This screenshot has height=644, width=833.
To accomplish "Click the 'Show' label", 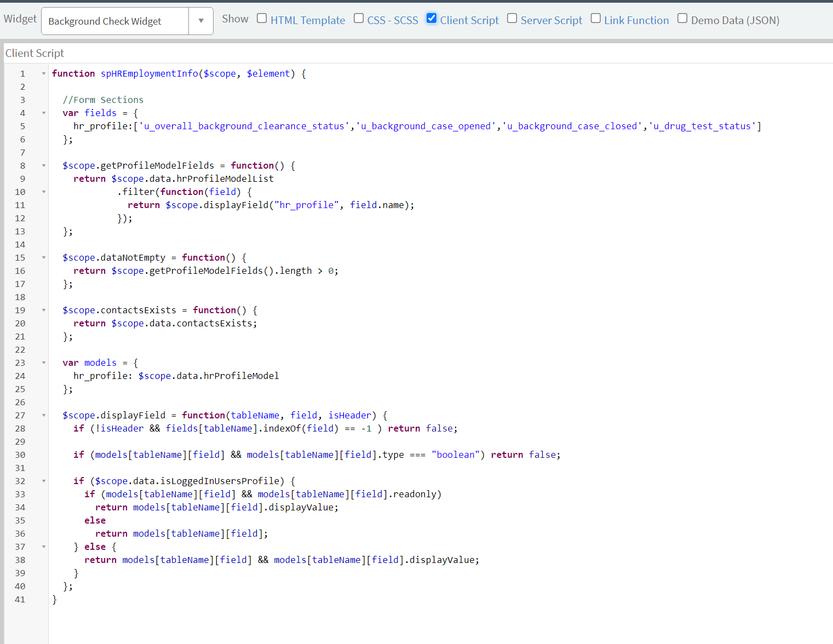I will click(x=235, y=19).
